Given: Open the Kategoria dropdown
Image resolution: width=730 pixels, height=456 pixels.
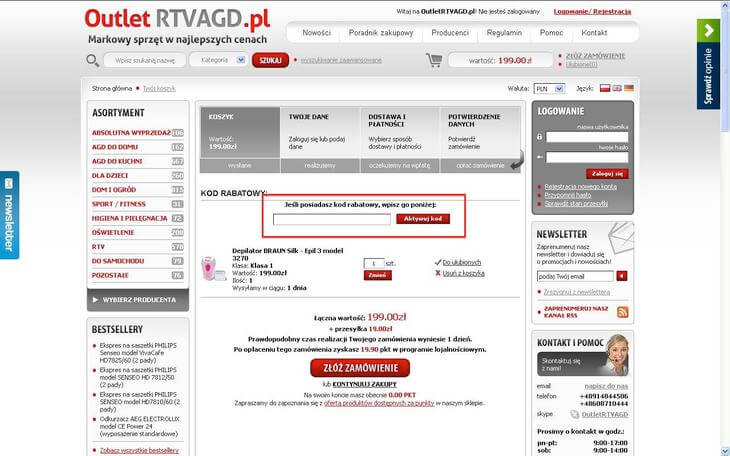Looking at the screenshot, I should point(219,60).
